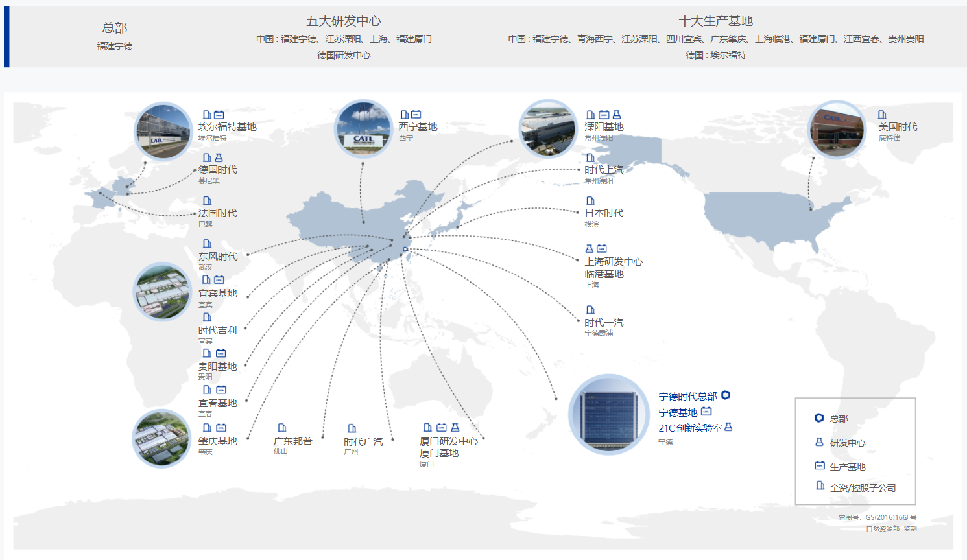Open the 西宁基地 circular photo
Image resolution: width=967 pixels, height=560 pixels.
[363, 129]
